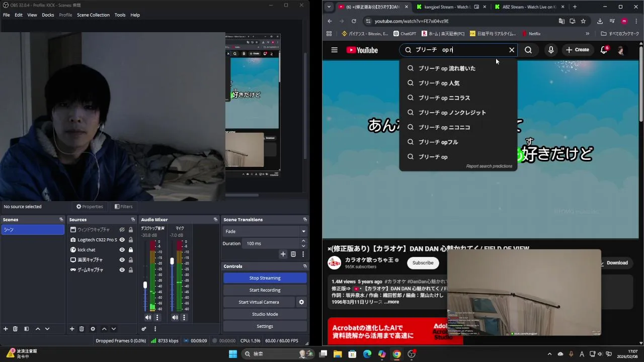Add a scene transition with plus icon
This screenshot has height=362, width=644.
point(283,254)
